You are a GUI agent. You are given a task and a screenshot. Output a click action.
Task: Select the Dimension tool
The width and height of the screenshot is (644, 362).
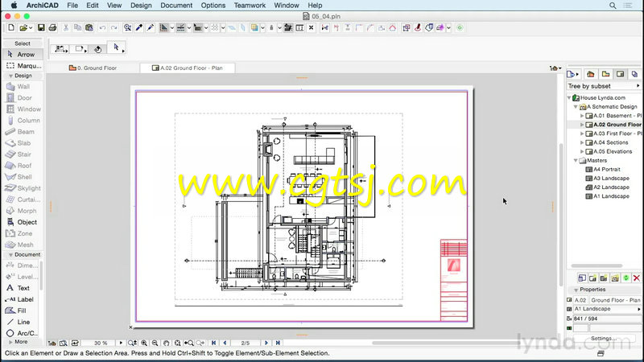[22, 265]
